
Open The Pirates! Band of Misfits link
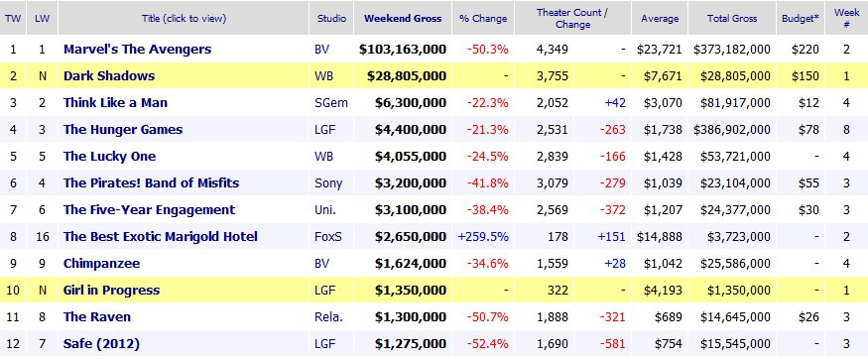pos(151,183)
